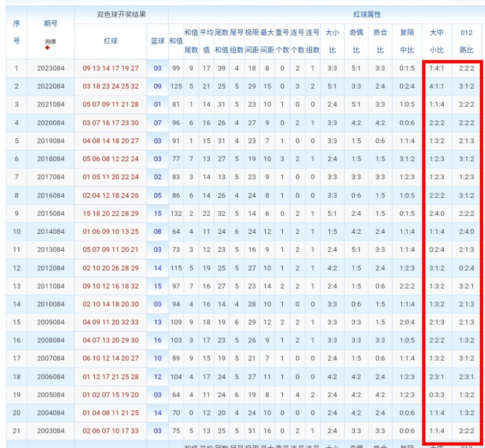Click 2:0:4 ratio in row 2009084
Image resolution: width=485 pixels, height=448 pixels.
pyautogui.click(x=407, y=322)
